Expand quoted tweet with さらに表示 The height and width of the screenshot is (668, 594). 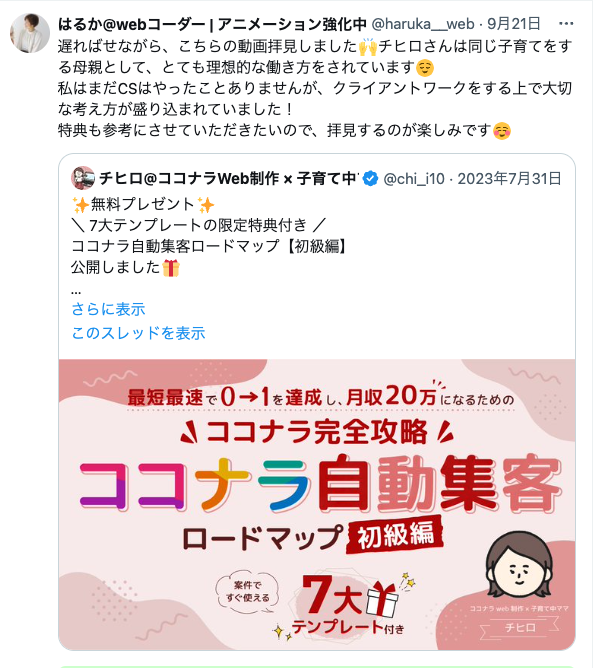point(108,309)
